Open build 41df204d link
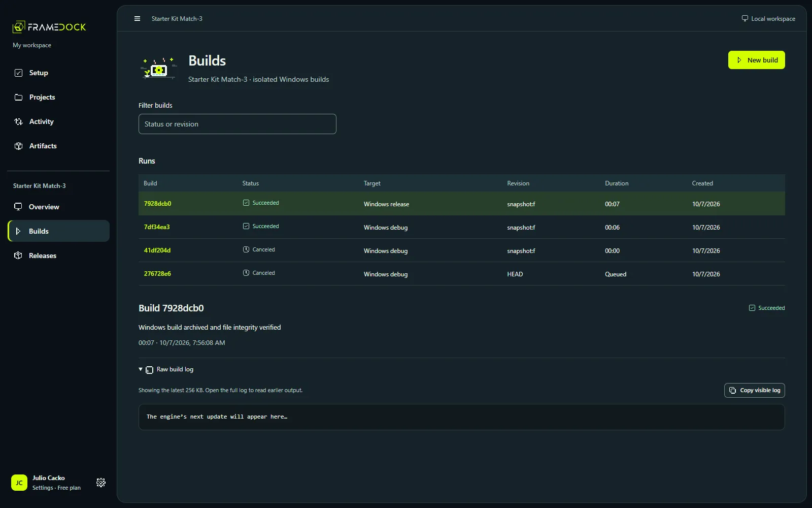Screen dimensions: 812x508 click(157, 250)
